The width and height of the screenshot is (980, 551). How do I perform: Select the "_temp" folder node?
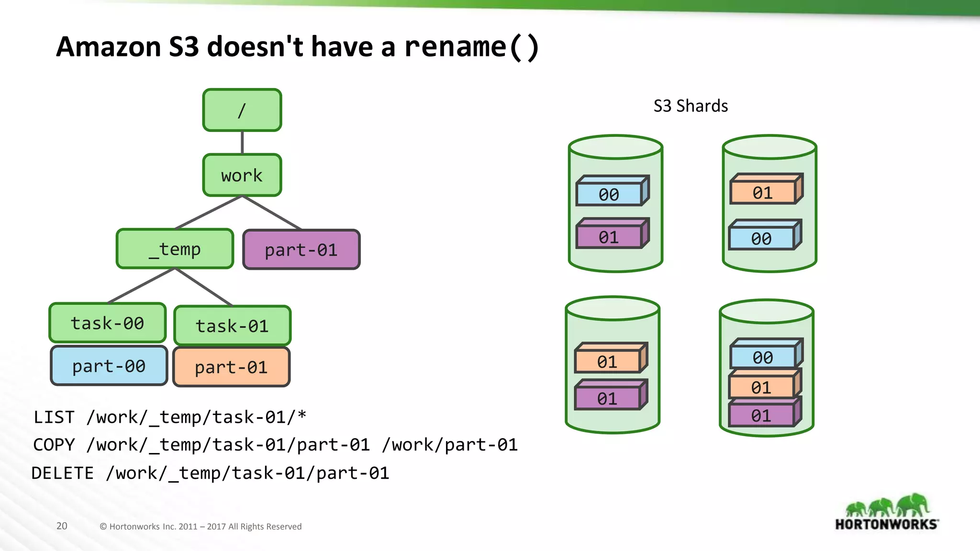pos(175,249)
